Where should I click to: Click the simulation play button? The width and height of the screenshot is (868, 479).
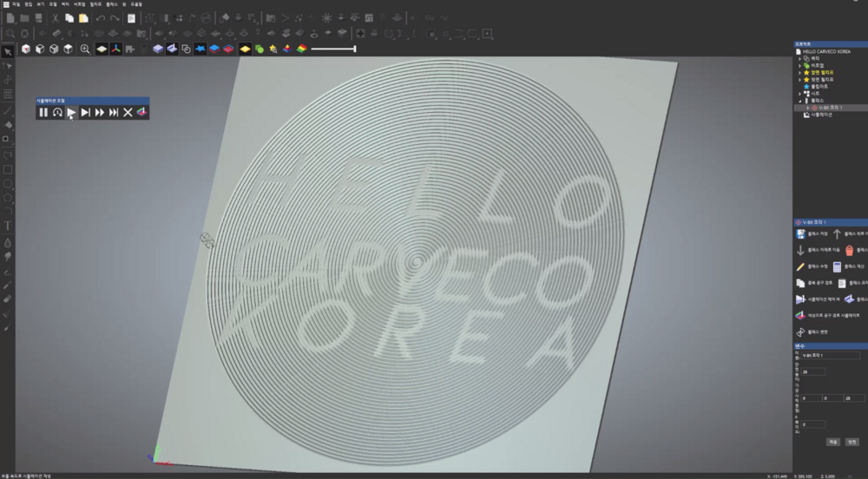coord(71,112)
